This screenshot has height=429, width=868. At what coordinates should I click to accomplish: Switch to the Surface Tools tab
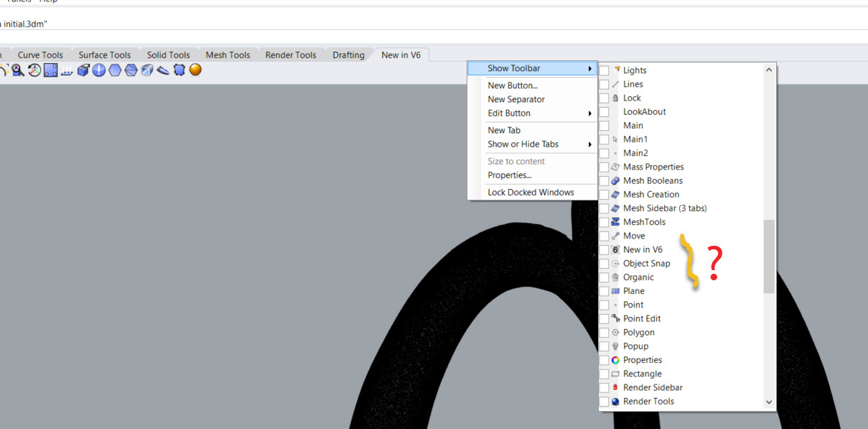(x=105, y=55)
